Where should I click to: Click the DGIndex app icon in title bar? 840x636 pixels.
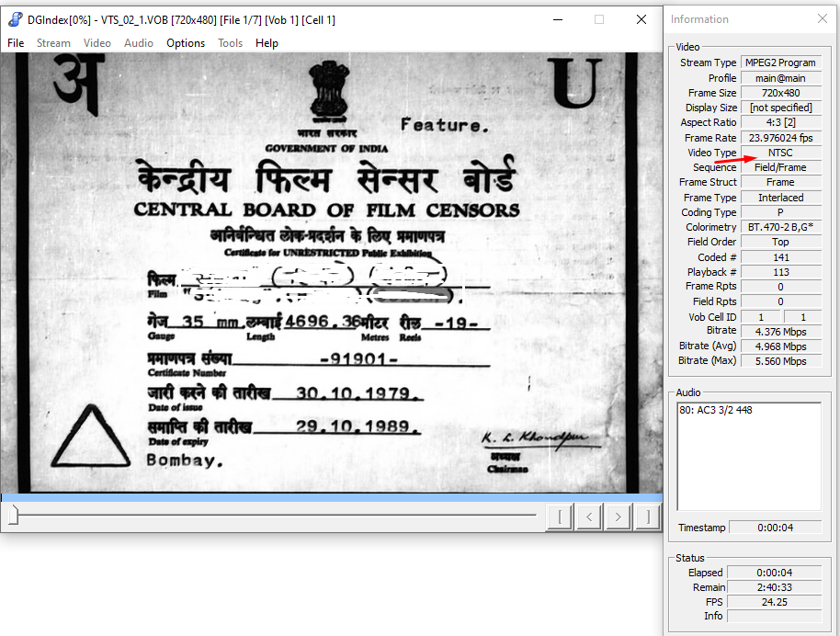coord(16,20)
